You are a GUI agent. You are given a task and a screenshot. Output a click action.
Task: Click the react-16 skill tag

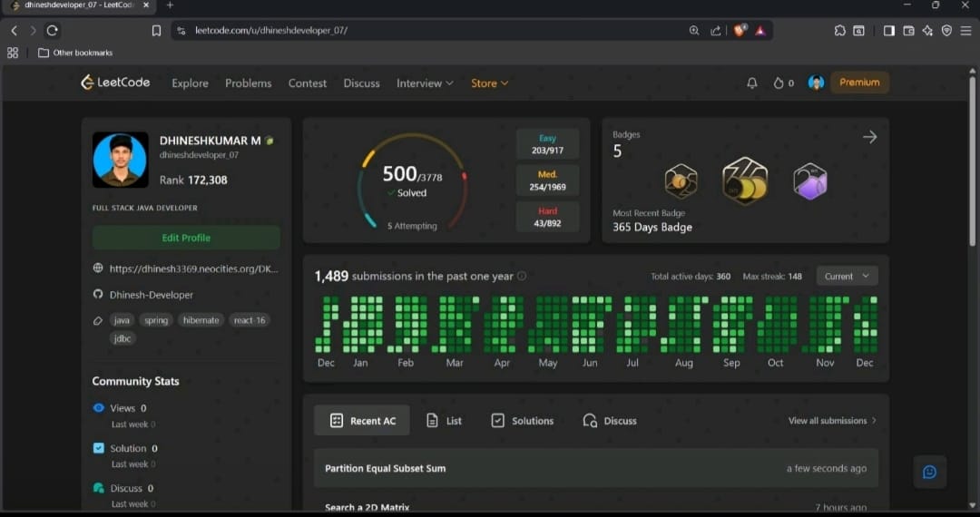(250, 320)
